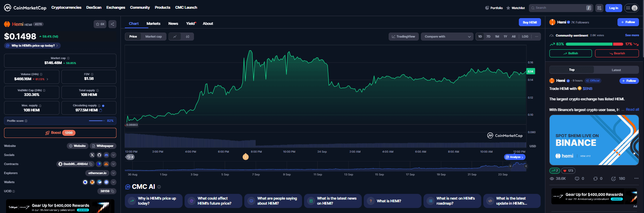Switch to the Markets tab
The image size is (644, 213).
coord(153,23)
